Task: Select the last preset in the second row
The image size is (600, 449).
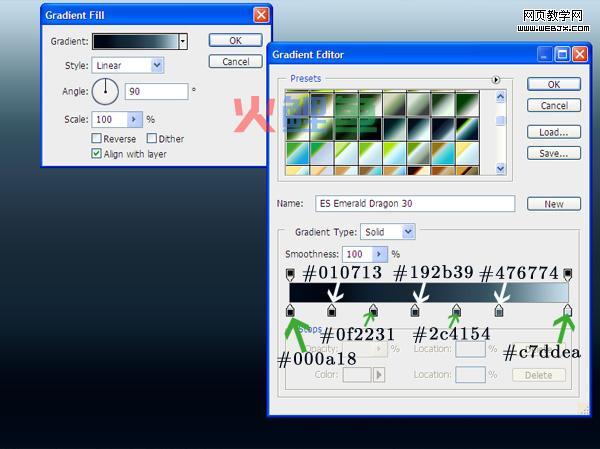Action: (467, 129)
